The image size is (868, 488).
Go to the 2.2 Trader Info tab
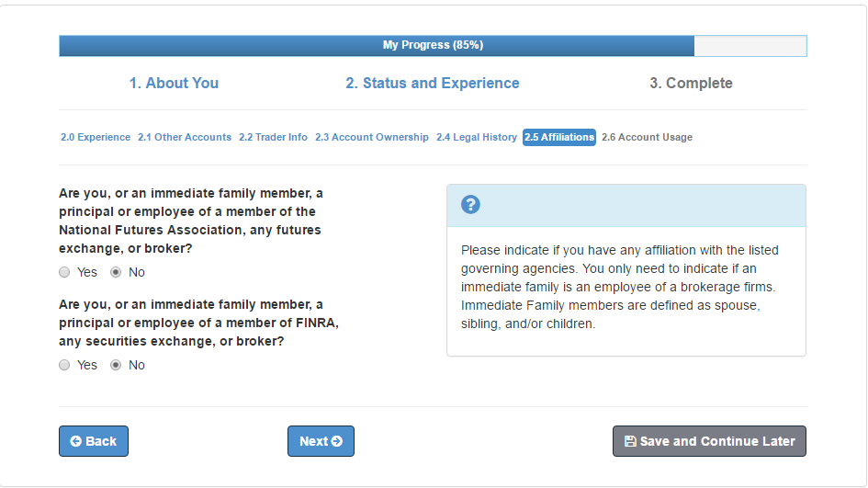point(273,137)
